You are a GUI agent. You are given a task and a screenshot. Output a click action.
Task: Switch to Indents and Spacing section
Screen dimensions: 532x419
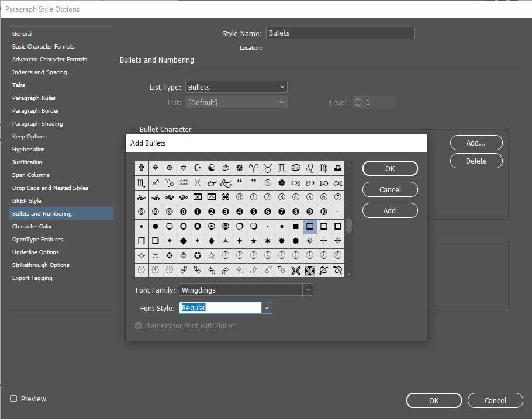click(39, 72)
